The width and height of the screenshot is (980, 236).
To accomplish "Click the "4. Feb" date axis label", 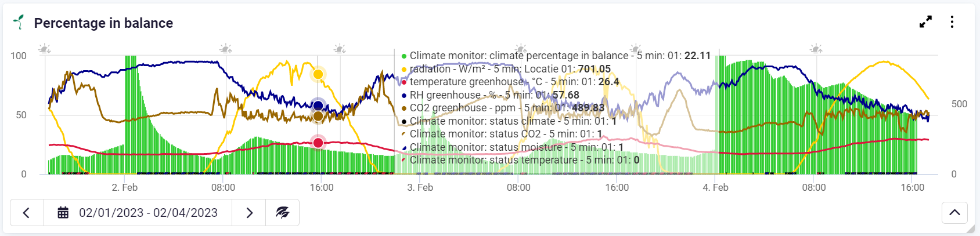I will [x=715, y=187].
